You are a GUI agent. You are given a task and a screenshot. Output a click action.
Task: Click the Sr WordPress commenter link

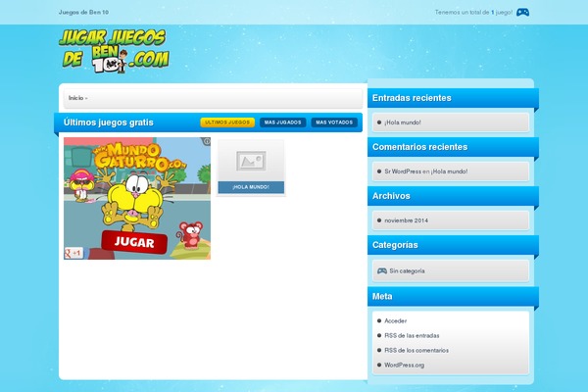(x=403, y=171)
